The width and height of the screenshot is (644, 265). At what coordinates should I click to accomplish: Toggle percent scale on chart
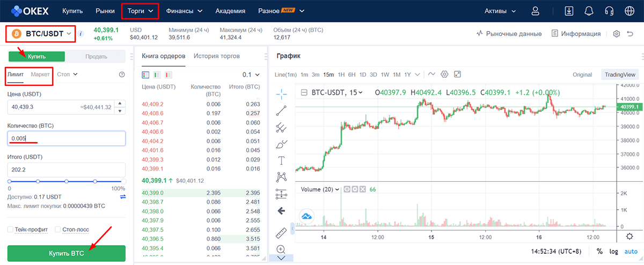tap(599, 251)
